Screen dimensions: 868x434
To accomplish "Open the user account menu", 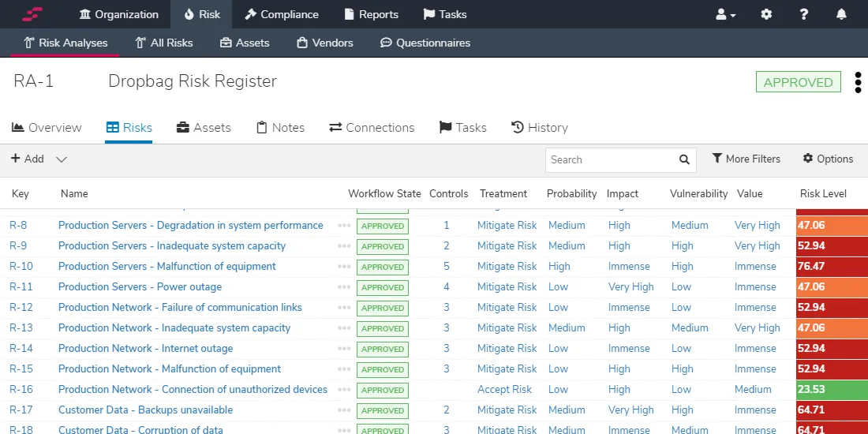I will pos(725,14).
